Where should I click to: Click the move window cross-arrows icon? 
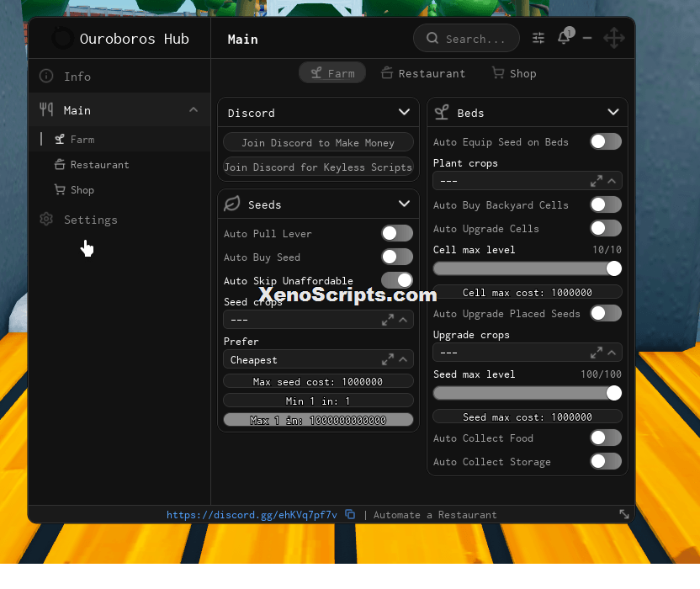(x=614, y=38)
